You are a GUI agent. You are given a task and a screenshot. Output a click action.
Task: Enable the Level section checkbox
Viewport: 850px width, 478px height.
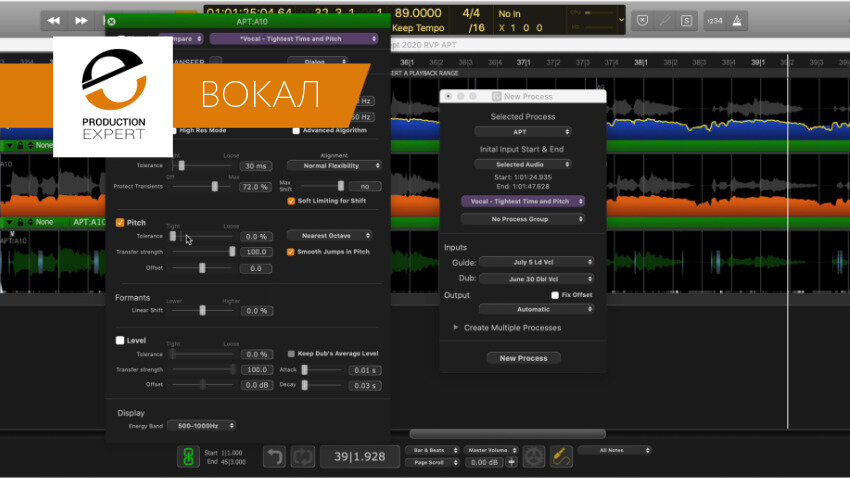tap(120, 340)
